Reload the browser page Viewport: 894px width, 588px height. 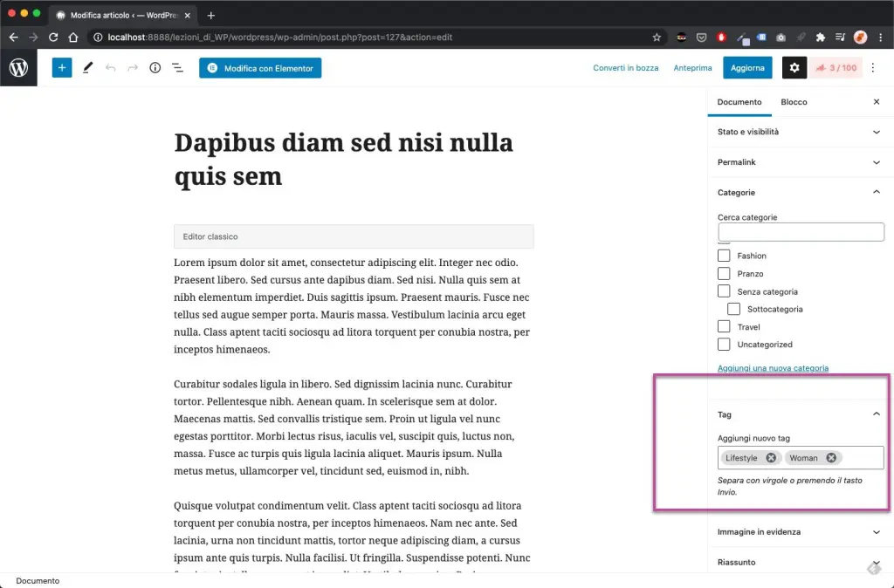click(53, 37)
